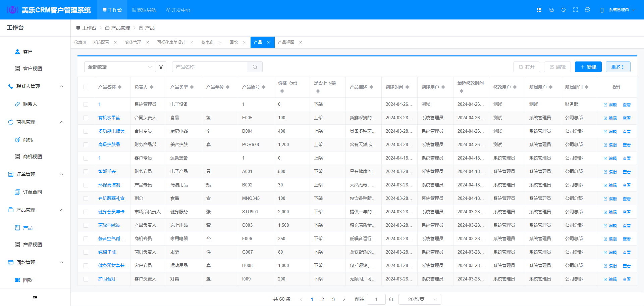Screen dimensions: 644x306
Task: Tick the checkbox for 智能手表 row
Action: pyautogui.click(x=86, y=172)
